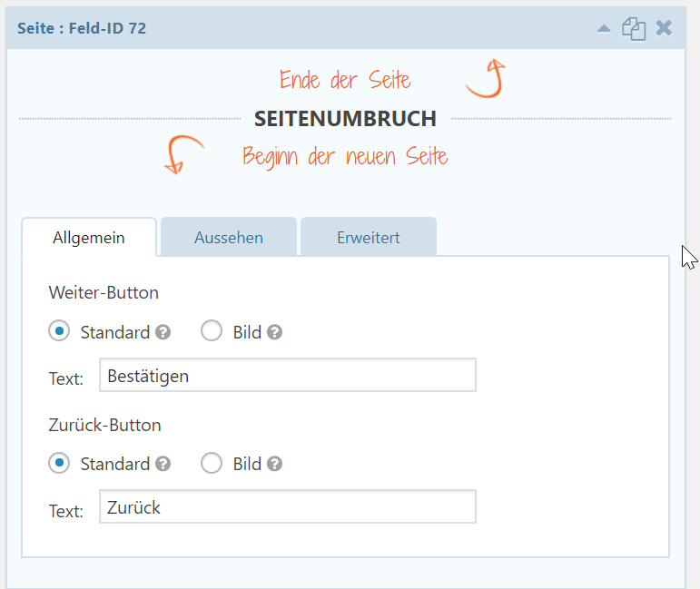
Task: Duplicate this page field via the copy icon
Action: 634,29
